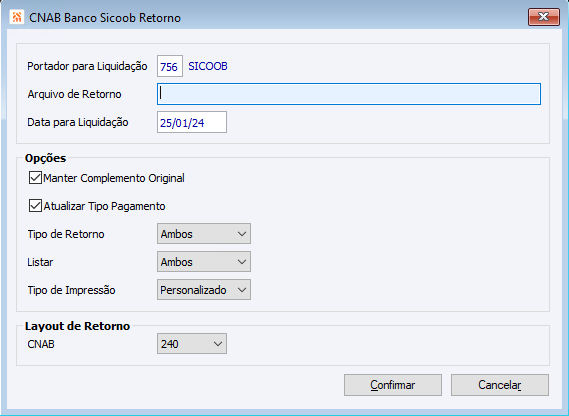Focus the Arquivo de Retorno field
Viewport: 569px width, 416px height.
(x=349, y=94)
